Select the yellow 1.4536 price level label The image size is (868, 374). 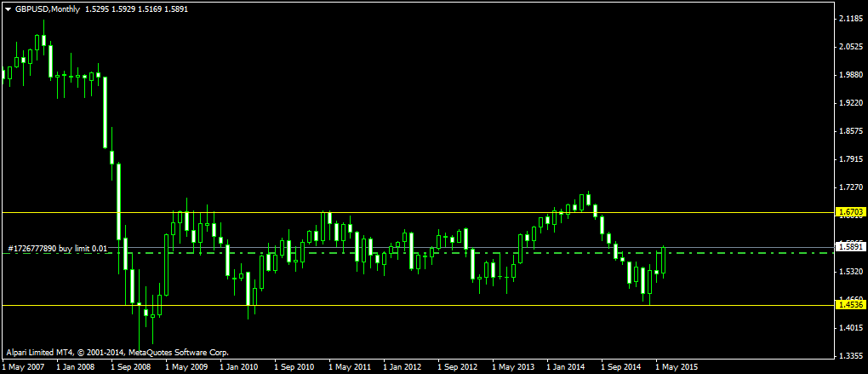(850, 305)
